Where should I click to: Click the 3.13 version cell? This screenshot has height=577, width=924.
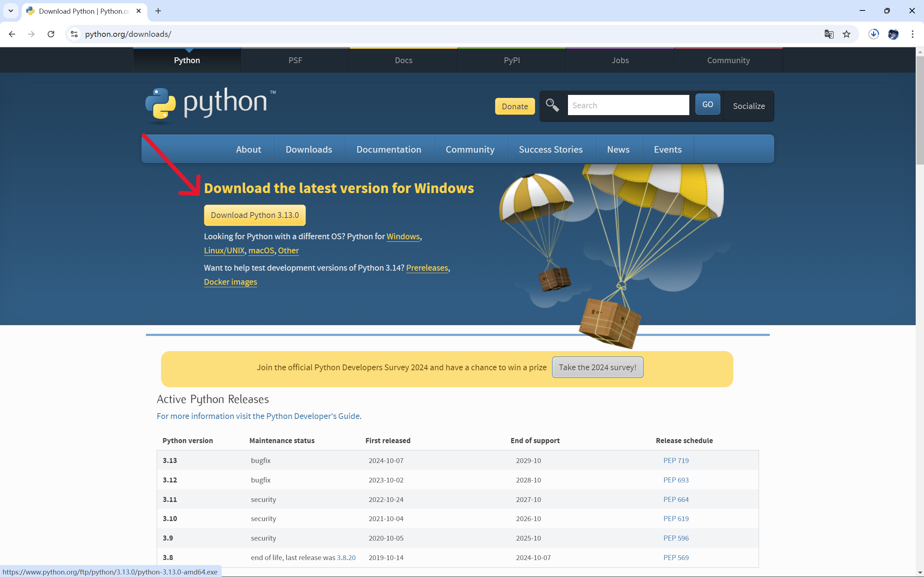point(170,460)
